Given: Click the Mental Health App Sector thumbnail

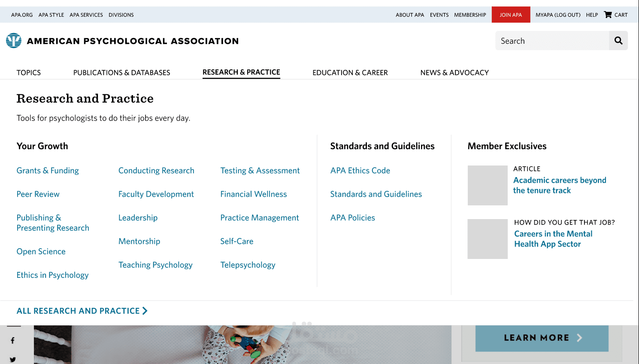Looking at the screenshot, I should click(488, 239).
